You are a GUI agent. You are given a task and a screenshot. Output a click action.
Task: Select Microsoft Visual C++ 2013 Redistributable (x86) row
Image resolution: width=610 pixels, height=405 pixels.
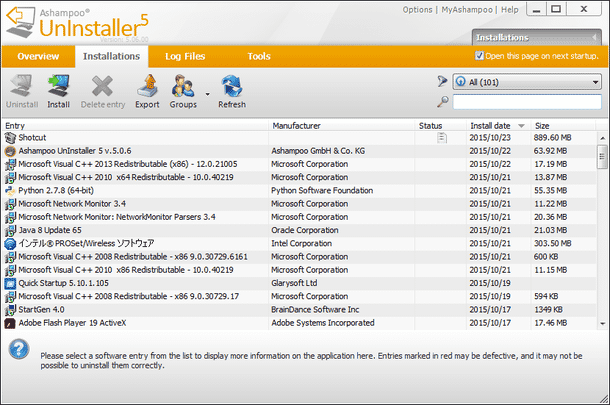[299, 164]
